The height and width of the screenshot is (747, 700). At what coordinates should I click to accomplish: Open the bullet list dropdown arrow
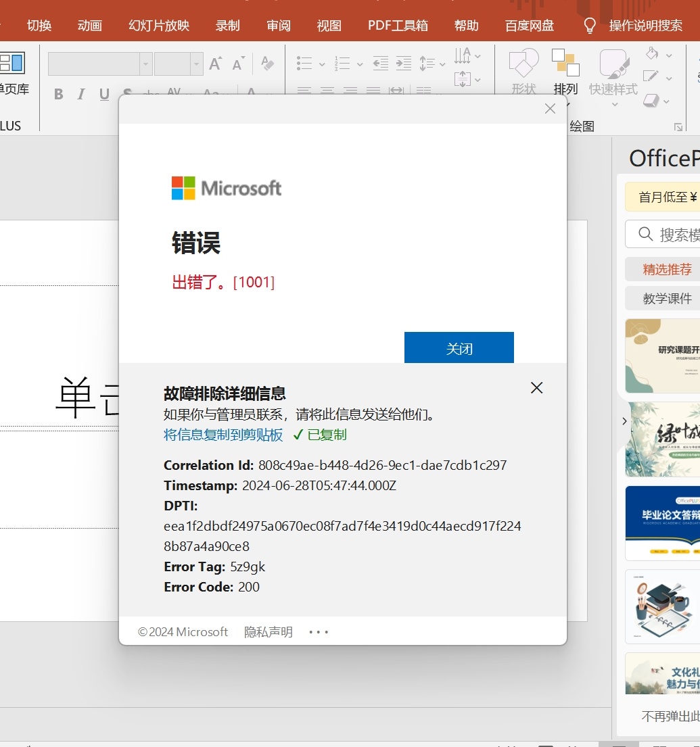[322, 64]
